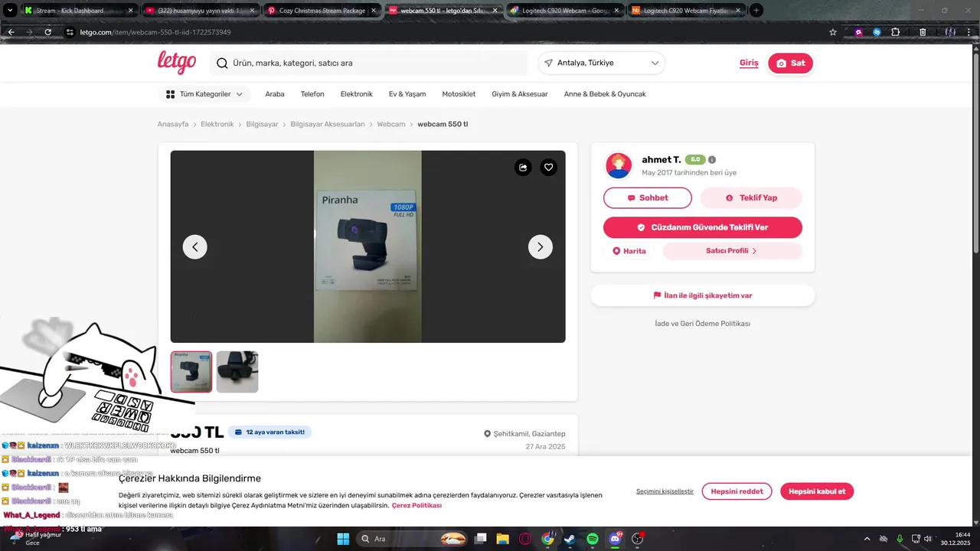This screenshot has height=551, width=980.
Task: Go to Webcam breadcrumb
Action: 391,124
